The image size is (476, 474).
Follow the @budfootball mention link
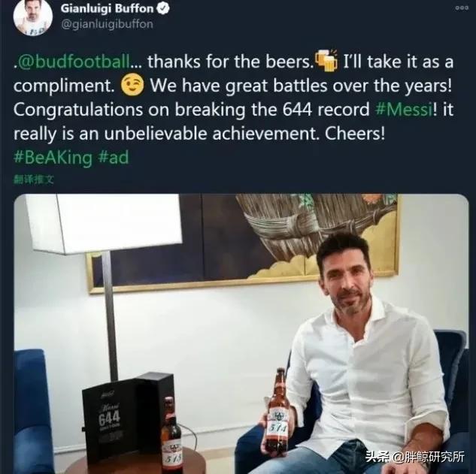pos(74,62)
